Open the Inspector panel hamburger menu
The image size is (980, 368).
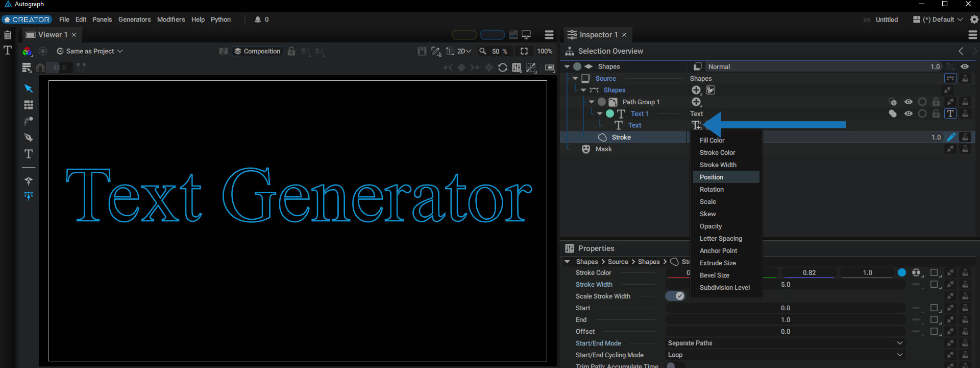coord(973,35)
